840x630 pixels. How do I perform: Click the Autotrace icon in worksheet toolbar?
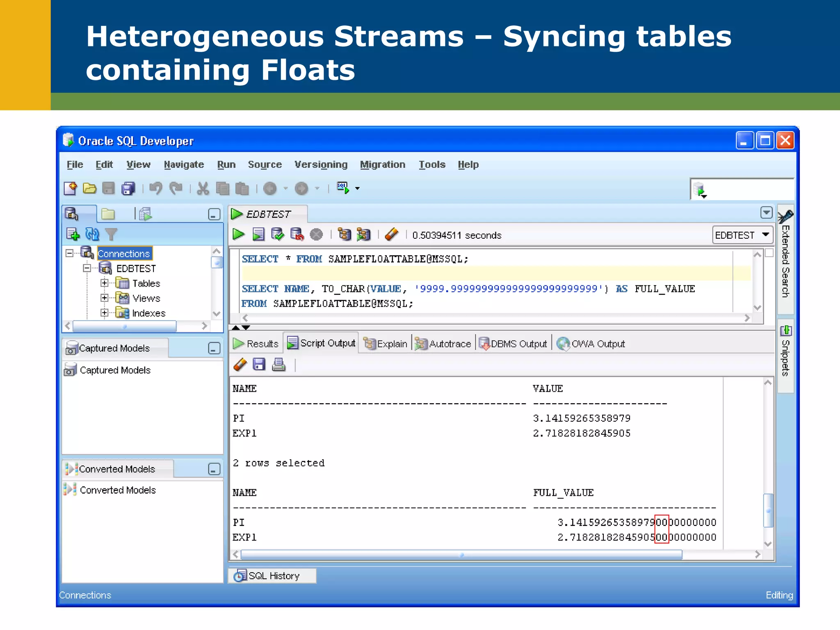[363, 235]
